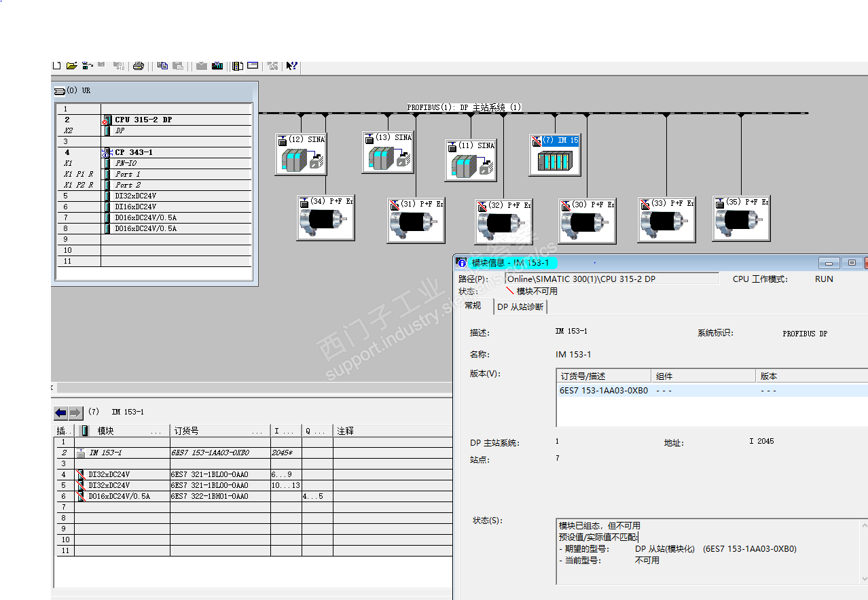Select the Port 1 row in rack
This screenshot has width=868, height=600.
click(154, 174)
